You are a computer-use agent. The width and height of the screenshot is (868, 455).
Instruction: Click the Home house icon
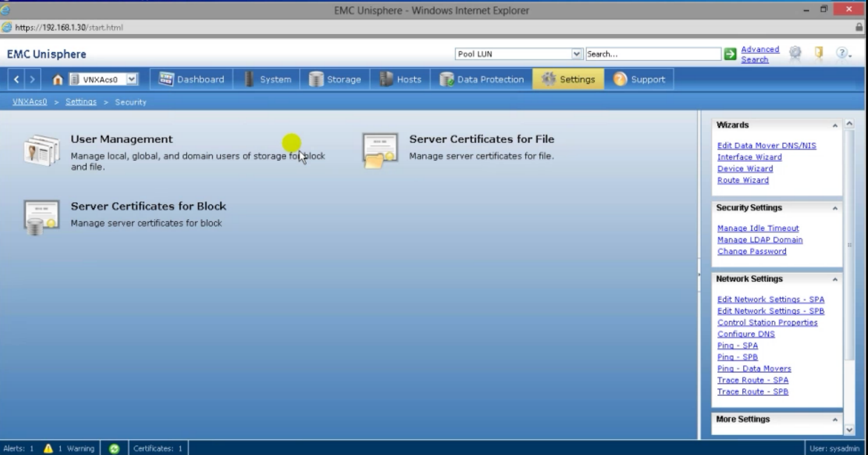click(x=57, y=79)
